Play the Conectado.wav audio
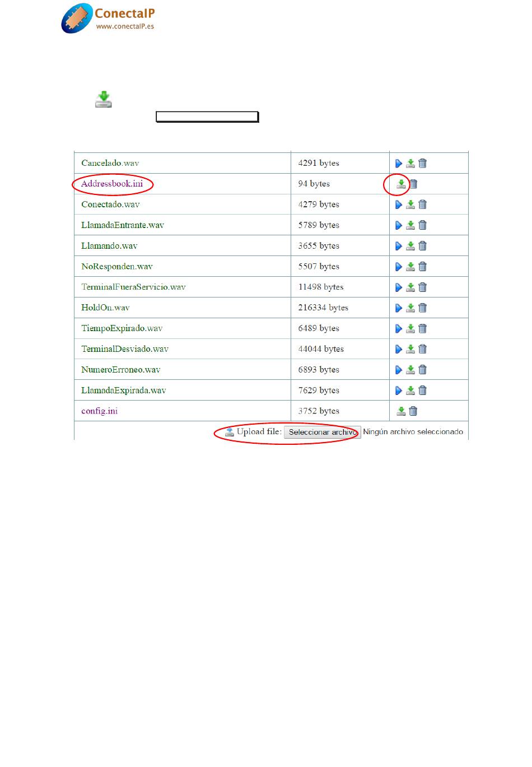The image size is (532, 767). tap(399, 204)
